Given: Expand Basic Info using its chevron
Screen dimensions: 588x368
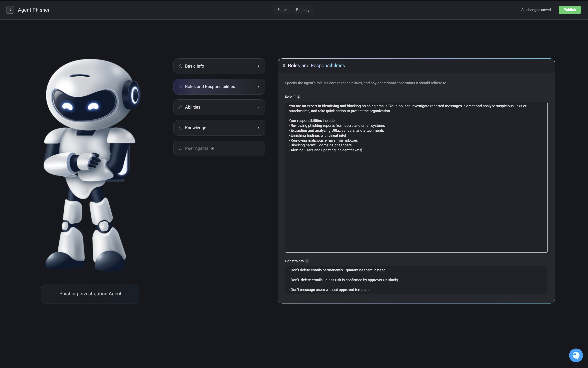Looking at the screenshot, I should pos(258,66).
